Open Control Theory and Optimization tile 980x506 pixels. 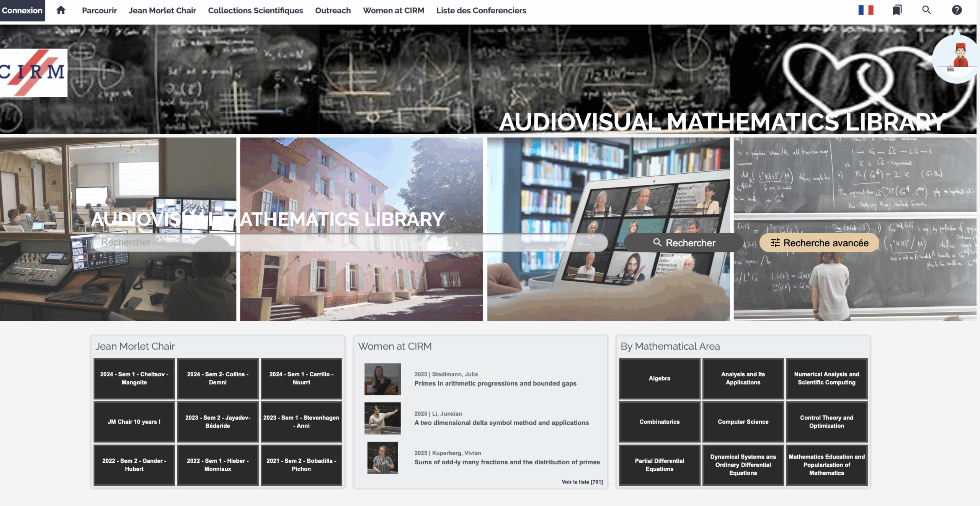826,421
